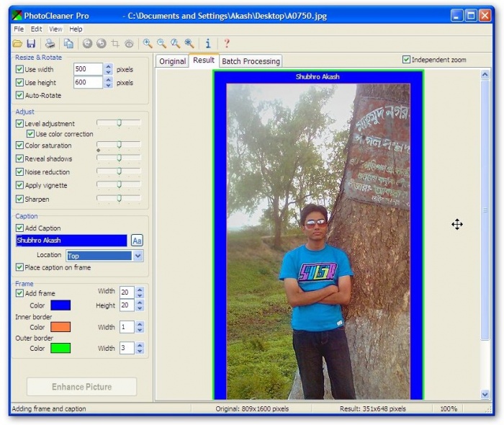The width and height of the screenshot is (504, 425).
Task: Click the zoom out magnifier icon
Action: (x=161, y=44)
